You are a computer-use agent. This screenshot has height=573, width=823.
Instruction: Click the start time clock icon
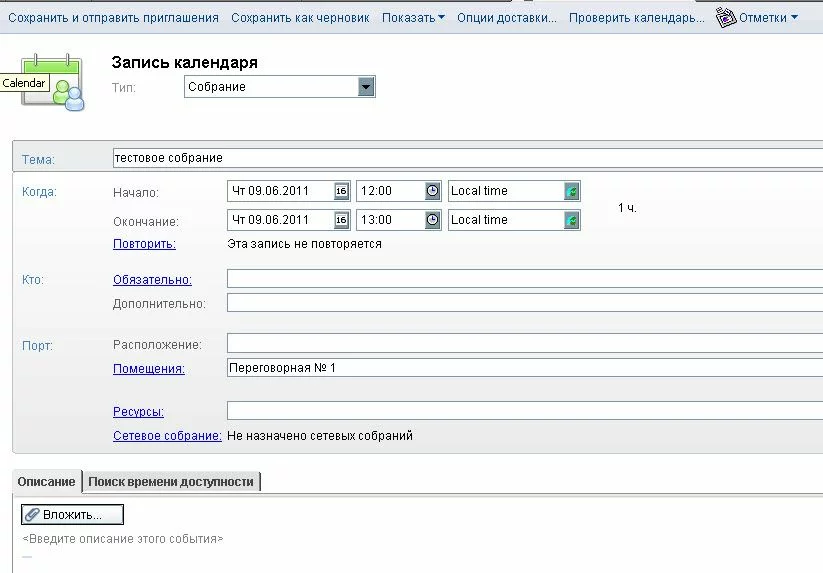[432, 191]
